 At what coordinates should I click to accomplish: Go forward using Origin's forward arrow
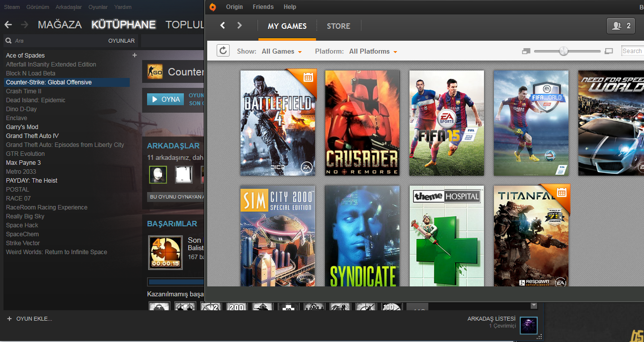tap(240, 25)
